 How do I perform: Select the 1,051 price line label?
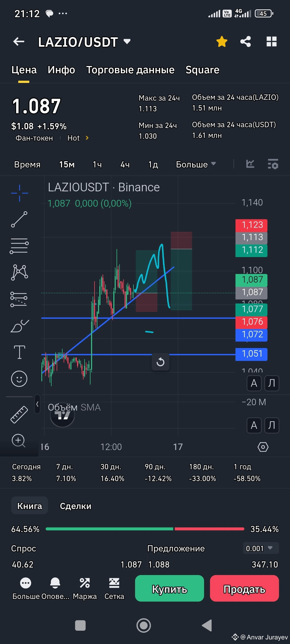[251, 354]
